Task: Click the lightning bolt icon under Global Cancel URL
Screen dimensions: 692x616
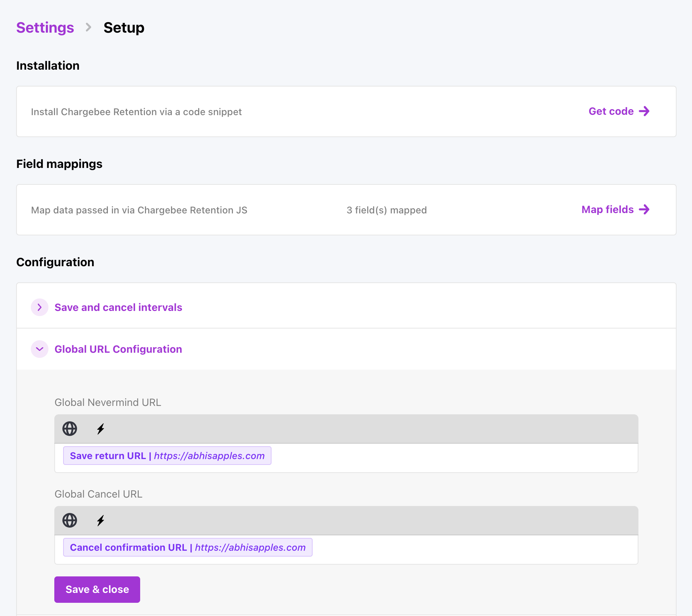Action: 101,520
